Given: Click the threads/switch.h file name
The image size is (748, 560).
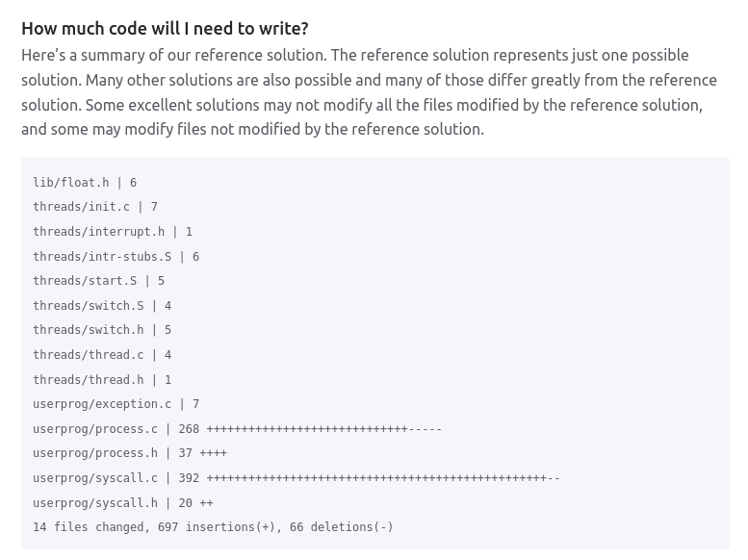Looking at the screenshot, I should [88, 330].
